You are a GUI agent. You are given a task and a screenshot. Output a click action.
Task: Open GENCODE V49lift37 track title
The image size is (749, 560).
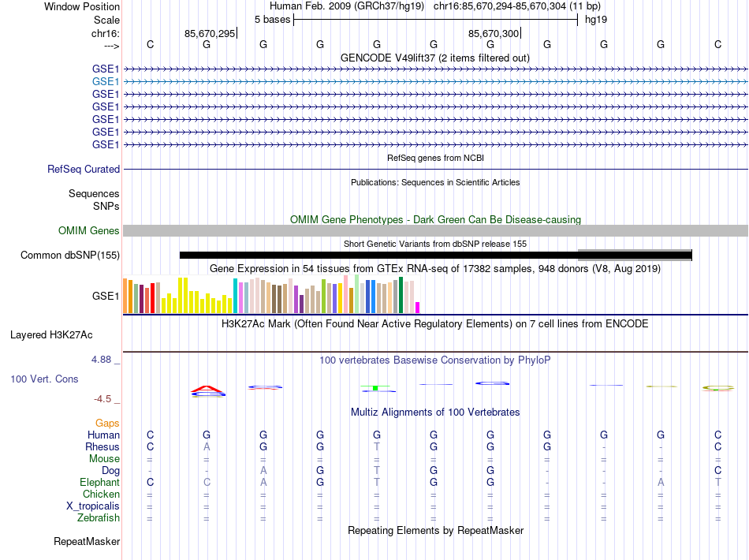[435, 58]
